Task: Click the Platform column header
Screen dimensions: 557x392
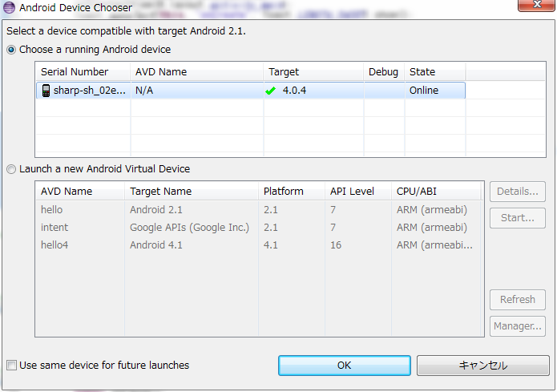Action: [x=292, y=192]
